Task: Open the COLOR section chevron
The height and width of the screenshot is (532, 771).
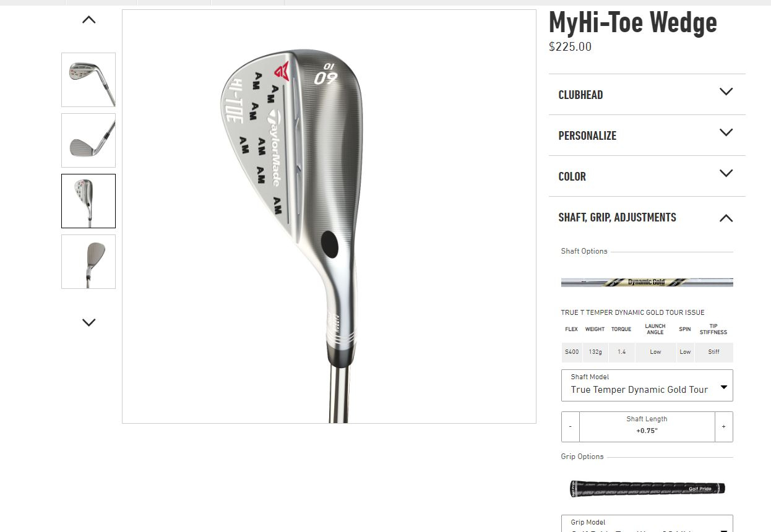Action: click(726, 173)
